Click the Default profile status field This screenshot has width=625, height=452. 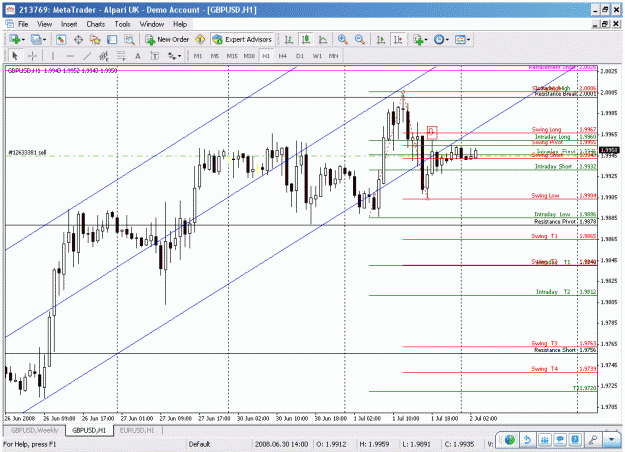point(218,444)
